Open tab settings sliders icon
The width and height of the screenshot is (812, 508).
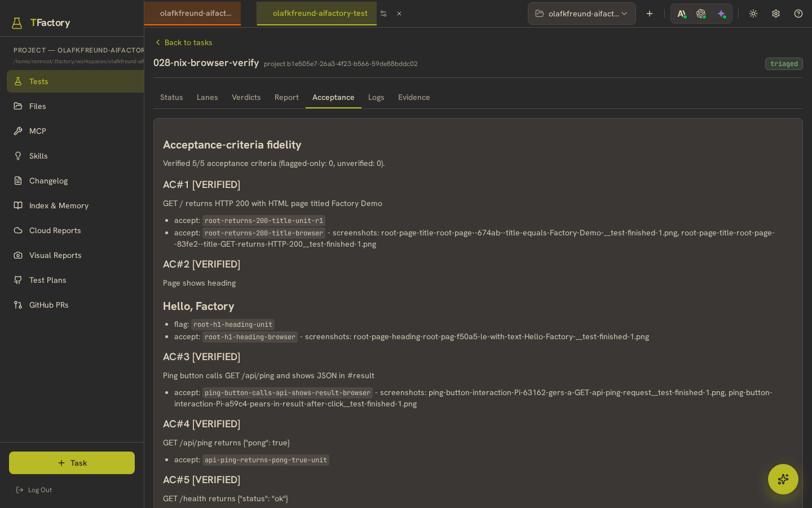click(x=383, y=14)
